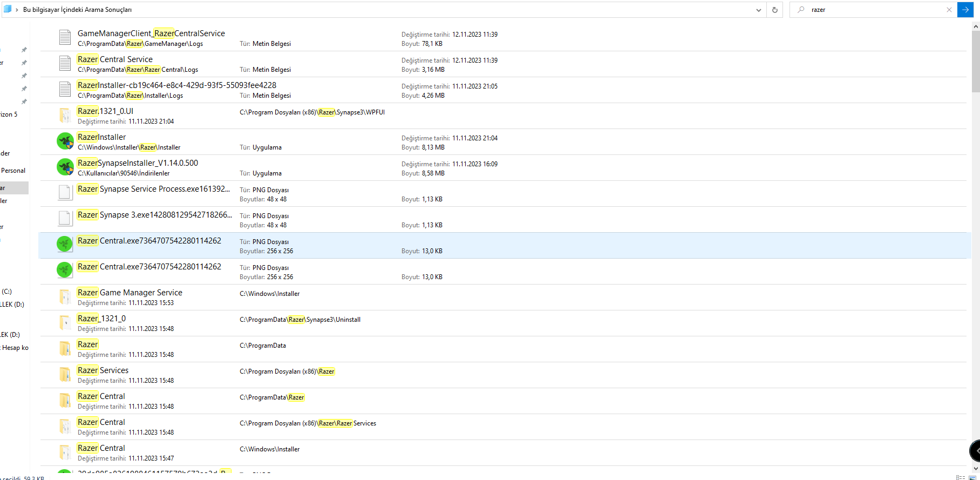Open the address bar history dropdown
This screenshot has height=480, width=980.
(x=759, y=10)
